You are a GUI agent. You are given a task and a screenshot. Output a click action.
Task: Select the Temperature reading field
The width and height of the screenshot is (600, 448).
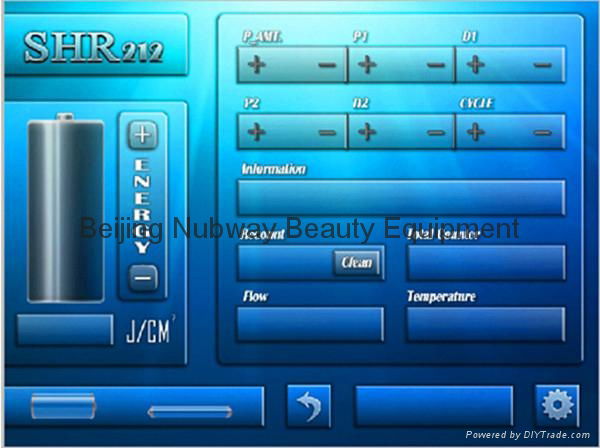485,324
